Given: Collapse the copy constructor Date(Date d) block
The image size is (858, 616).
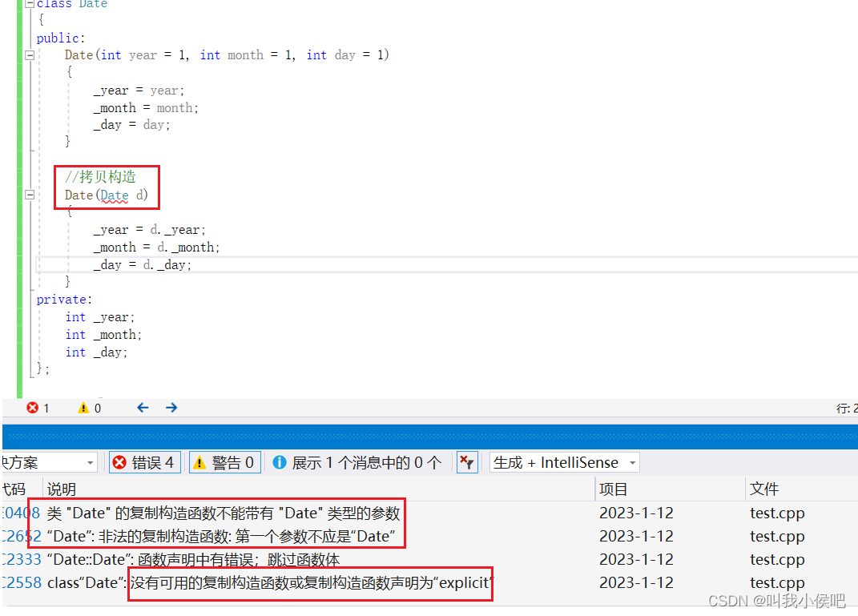Looking at the screenshot, I should coord(30,195).
